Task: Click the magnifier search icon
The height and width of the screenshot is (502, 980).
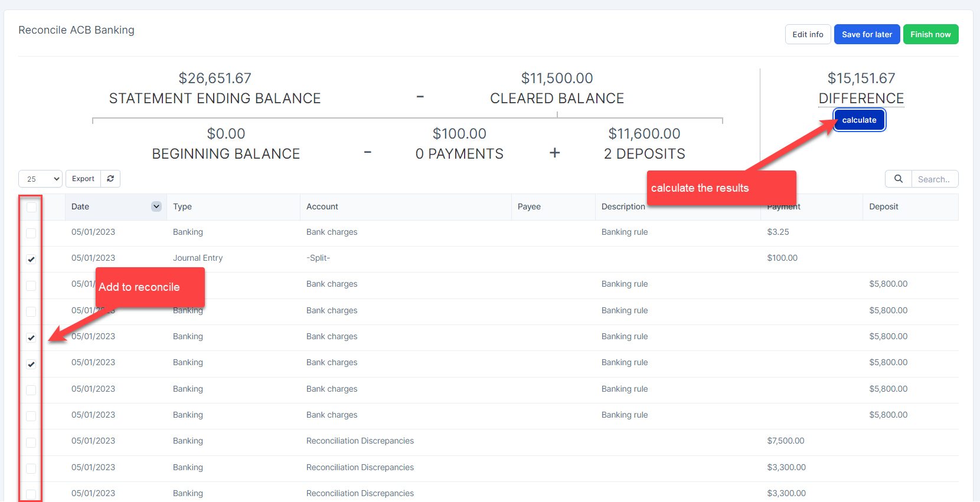Action: click(898, 179)
